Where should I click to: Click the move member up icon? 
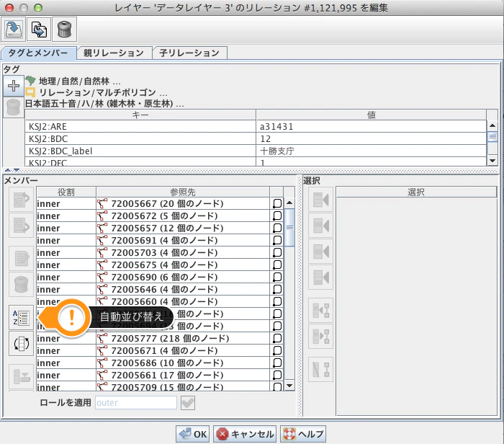click(21, 199)
